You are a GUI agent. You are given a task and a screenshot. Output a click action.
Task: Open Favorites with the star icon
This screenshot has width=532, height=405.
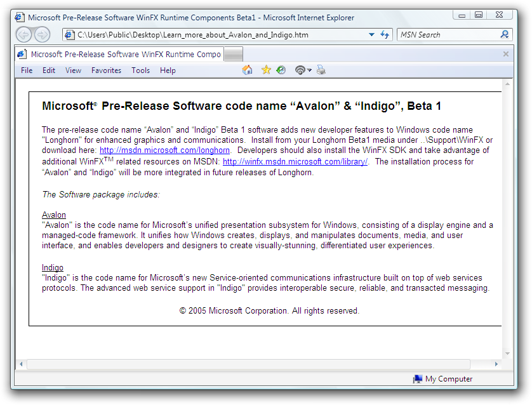click(x=267, y=70)
